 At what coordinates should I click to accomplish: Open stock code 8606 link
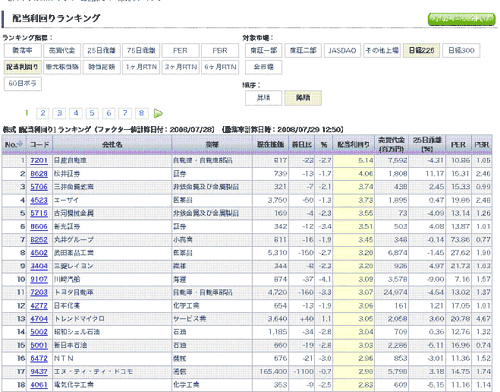pyautogui.click(x=39, y=227)
